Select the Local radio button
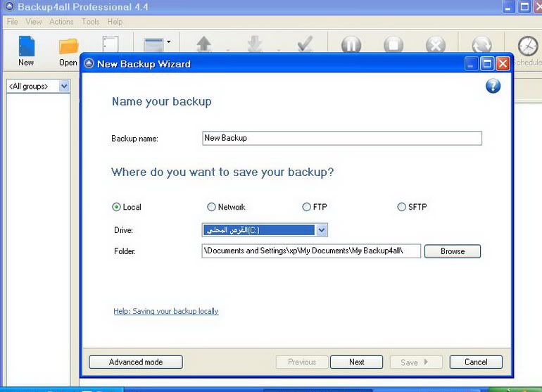This screenshot has height=392, width=542. 116,207
